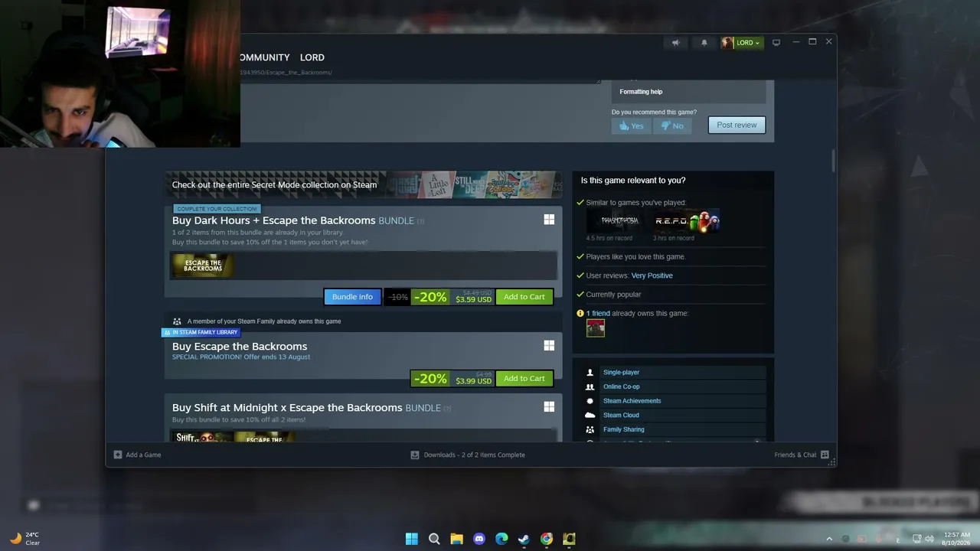Open Microsoft Edge from the taskbar
The width and height of the screenshot is (980, 551).
point(501,539)
